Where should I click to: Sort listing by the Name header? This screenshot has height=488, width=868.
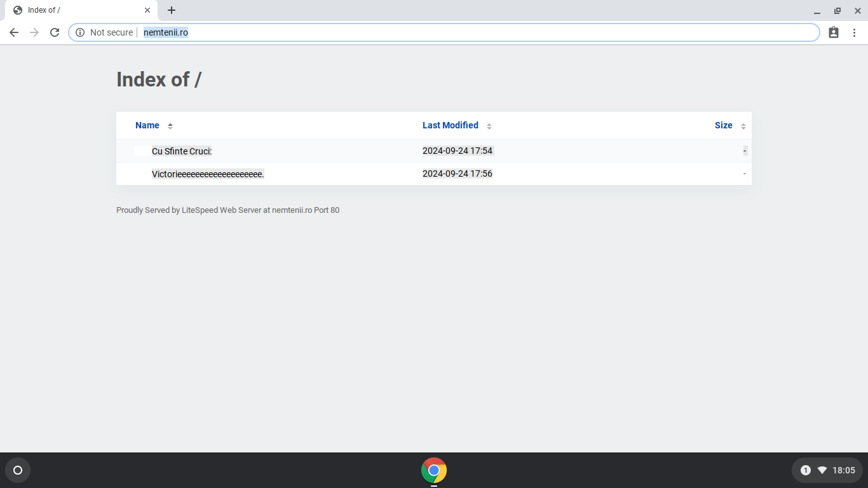(x=147, y=125)
